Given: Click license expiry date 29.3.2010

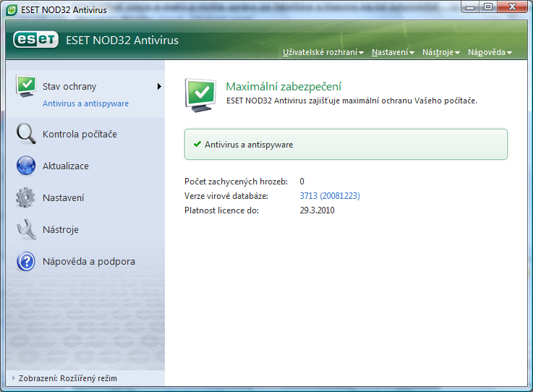Looking at the screenshot, I should coord(317,210).
